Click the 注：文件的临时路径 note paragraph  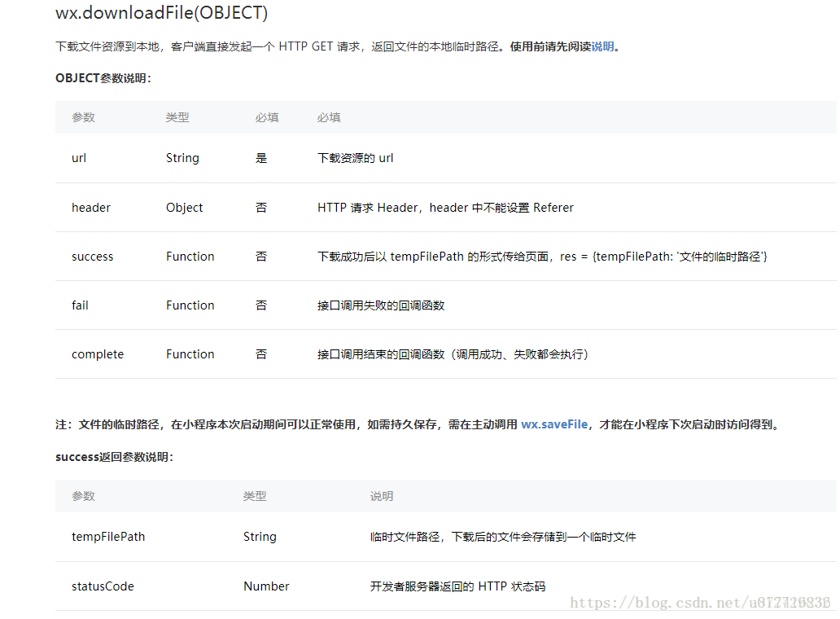(x=418, y=424)
